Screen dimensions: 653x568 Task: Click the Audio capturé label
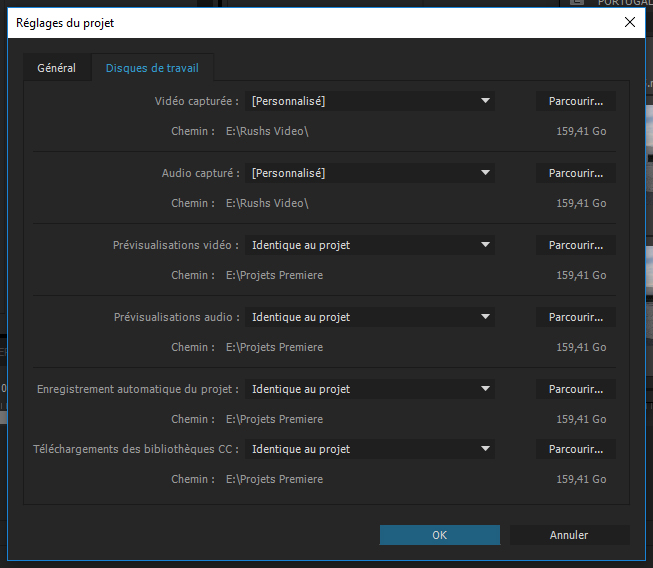(x=200, y=173)
